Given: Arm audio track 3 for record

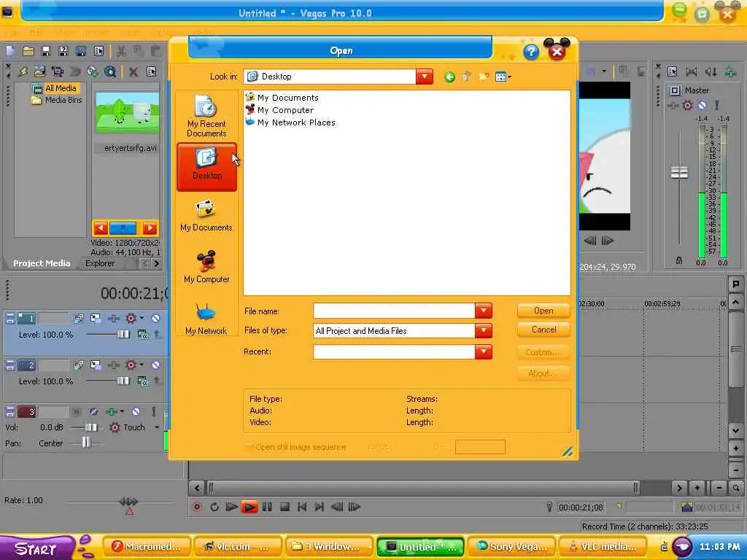Looking at the screenshot, I should pyautogui.click(x=76, y=411).
